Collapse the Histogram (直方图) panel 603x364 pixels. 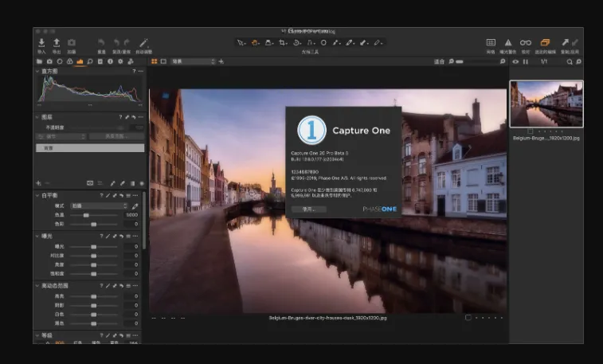coord(37,71)
